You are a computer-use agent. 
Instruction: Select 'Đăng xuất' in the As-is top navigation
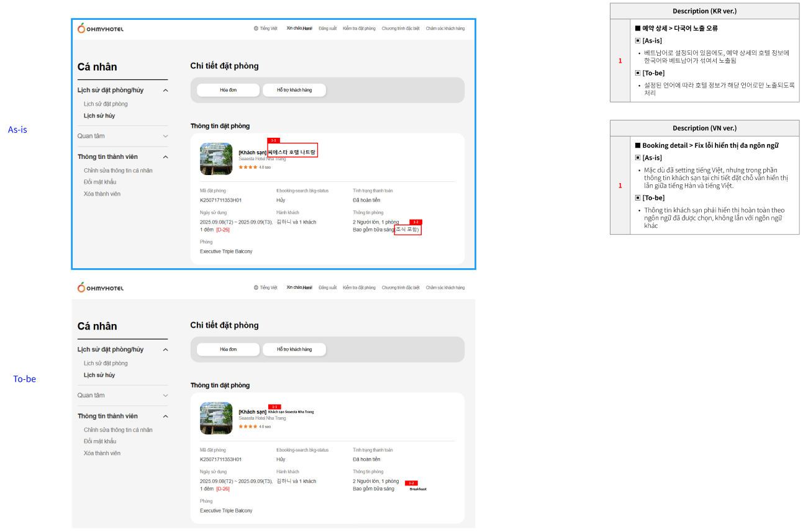(327, 29)
